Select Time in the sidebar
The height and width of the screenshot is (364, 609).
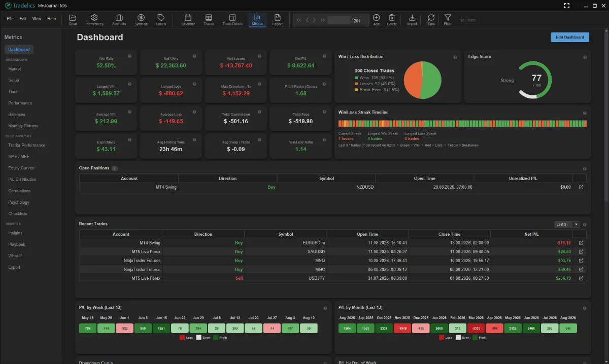13,92
